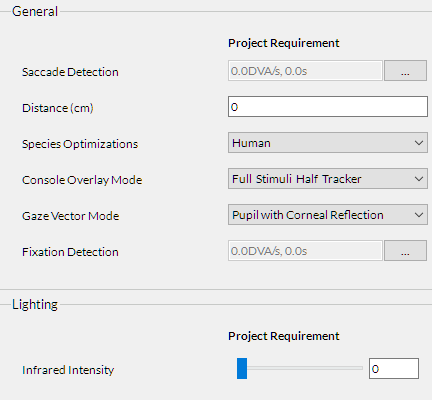
Task: Expand the Gaze Vector Mode dropdown
Action: (x=328, y=215)
